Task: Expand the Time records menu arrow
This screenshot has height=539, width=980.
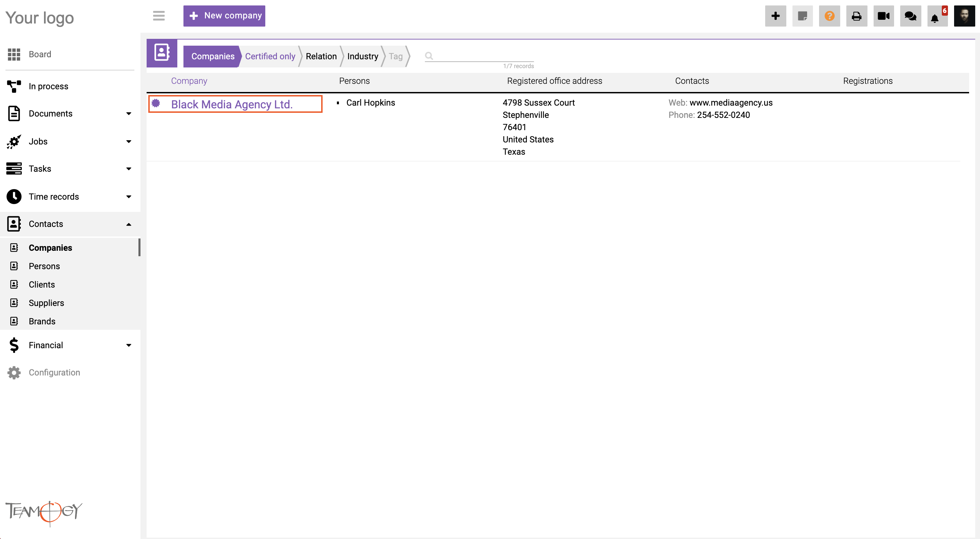Action: 129,197
